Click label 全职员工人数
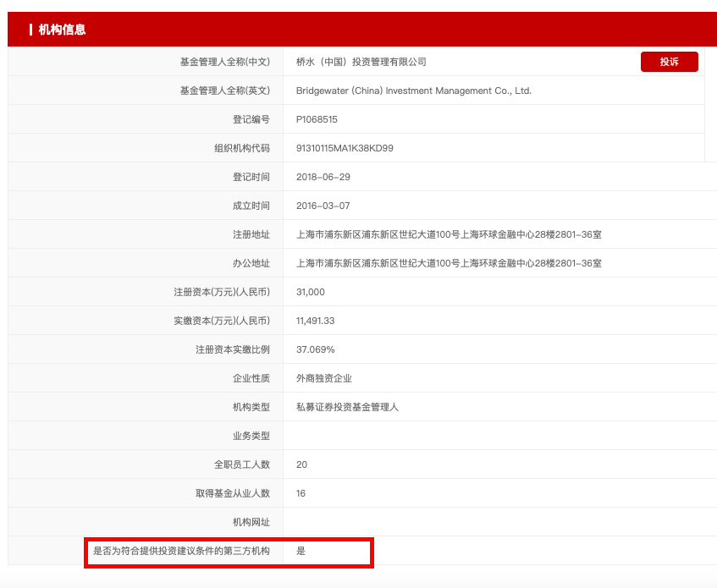This screenshot has width=717, height=588. point(242,464)
